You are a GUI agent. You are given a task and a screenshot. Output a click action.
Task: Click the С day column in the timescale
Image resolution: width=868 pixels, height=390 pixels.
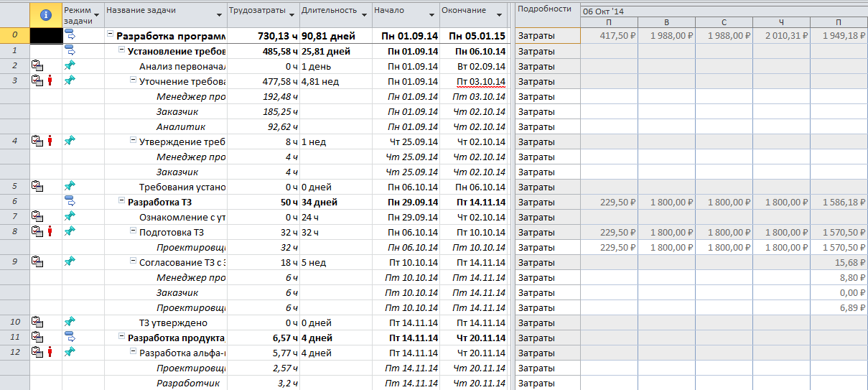point(724,22)
